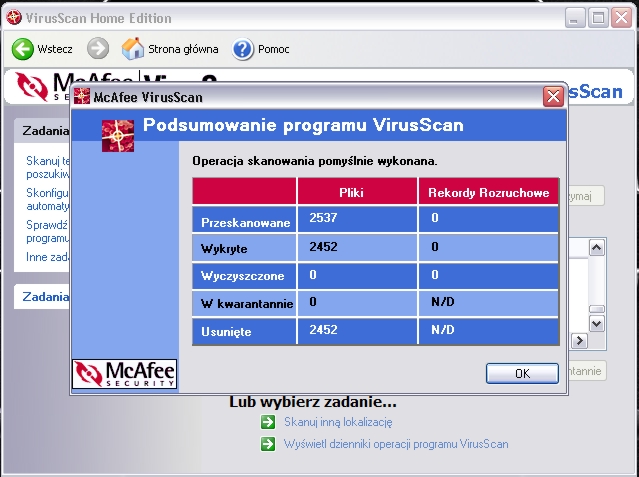
Task: Click the Strona główna toolbar label
Action: pos(183,49)
